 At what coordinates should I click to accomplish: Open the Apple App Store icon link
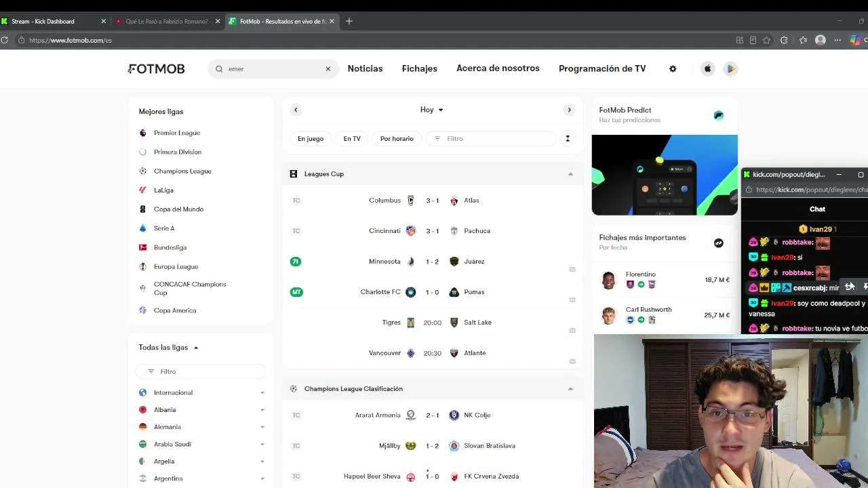coord(707,68)
